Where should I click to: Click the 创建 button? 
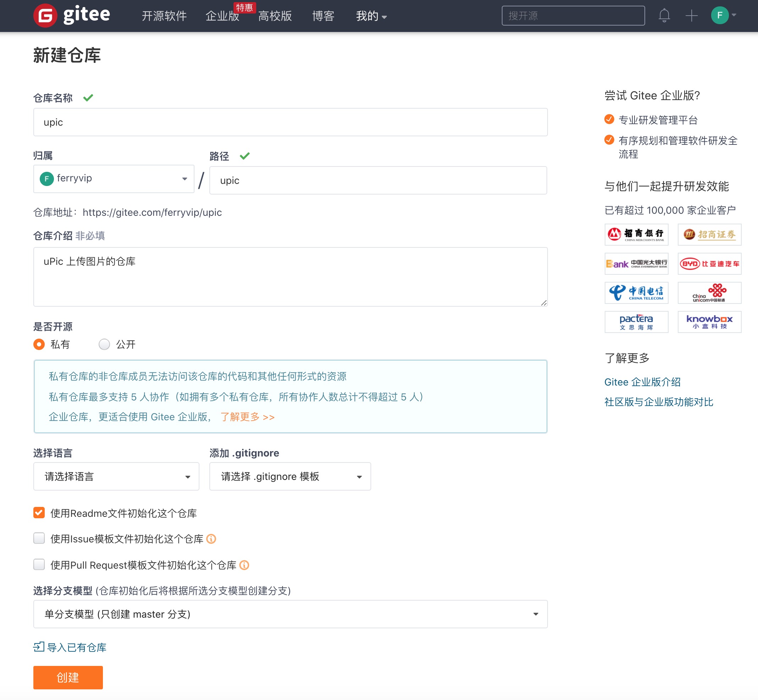pyautogui.click(x=67, y=677)
